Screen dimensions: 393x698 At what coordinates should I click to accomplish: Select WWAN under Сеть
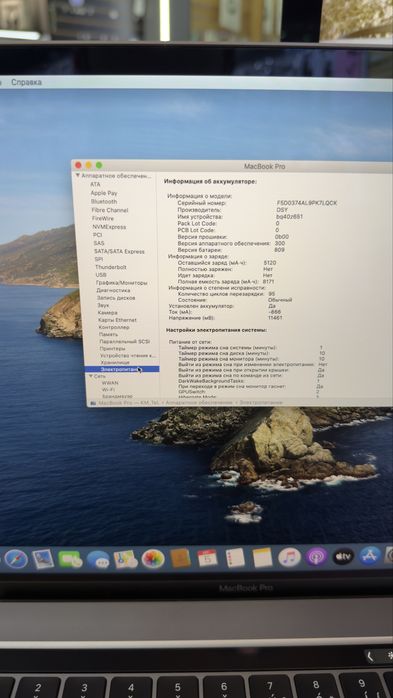110,383
